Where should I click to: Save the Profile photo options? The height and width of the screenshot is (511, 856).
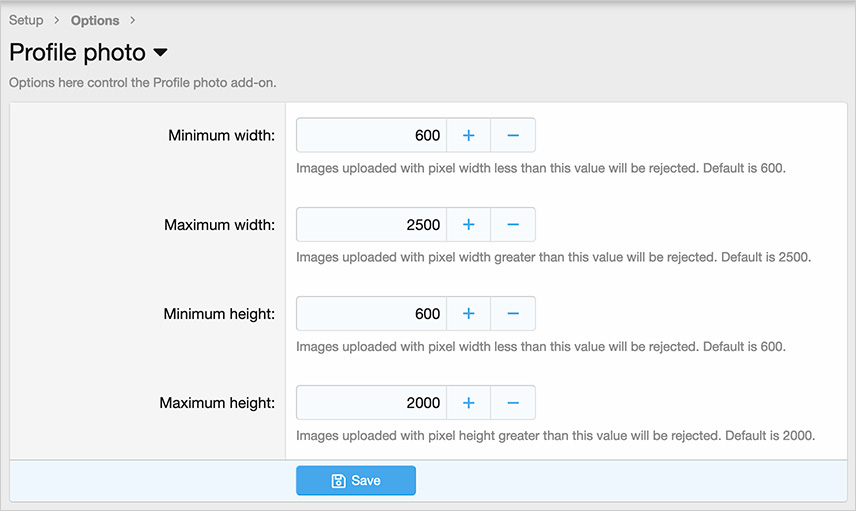click(x=355, y=481)
